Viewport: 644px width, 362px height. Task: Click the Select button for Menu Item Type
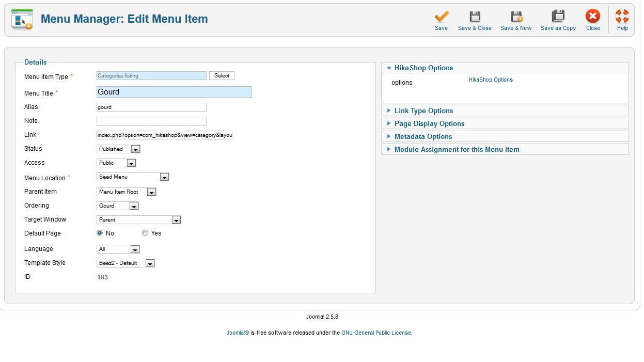point(222,75)
